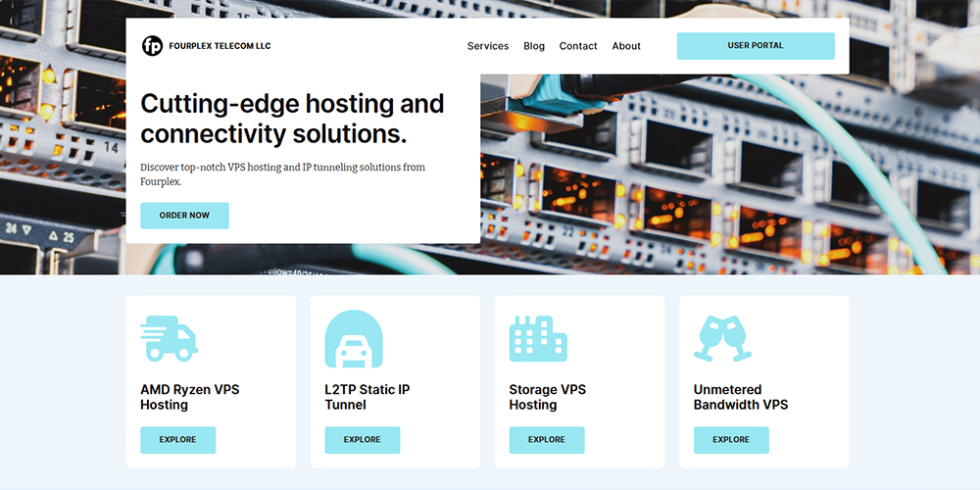The height and width of the screenshot is (490, 980).
Task: Open the Contact page
Action: pyautogui.click(x=578, y=46)
